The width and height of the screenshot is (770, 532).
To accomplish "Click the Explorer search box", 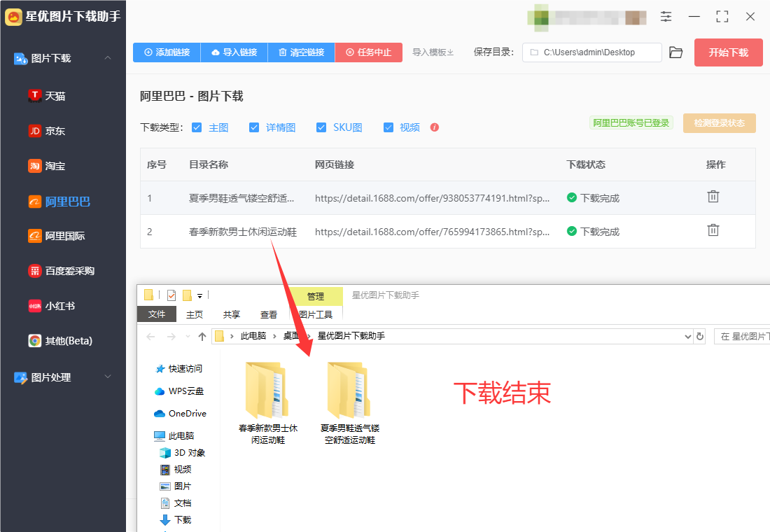I will click(x=742, y=337).
